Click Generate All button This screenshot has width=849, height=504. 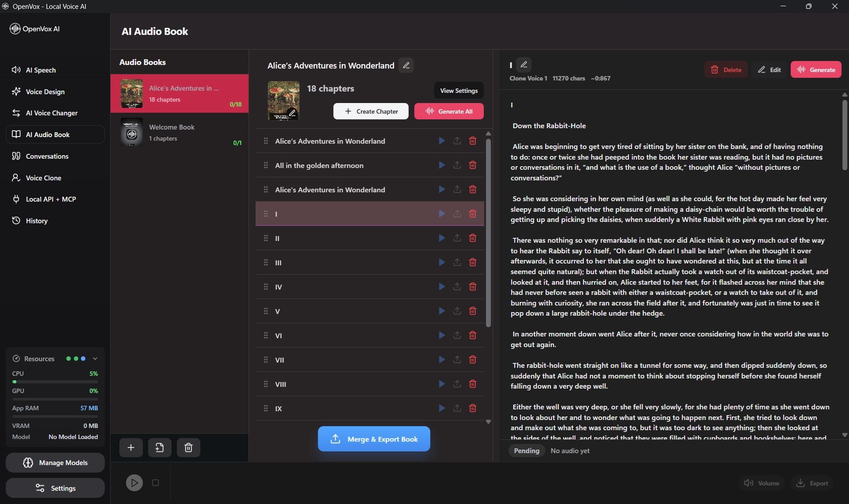449,111
